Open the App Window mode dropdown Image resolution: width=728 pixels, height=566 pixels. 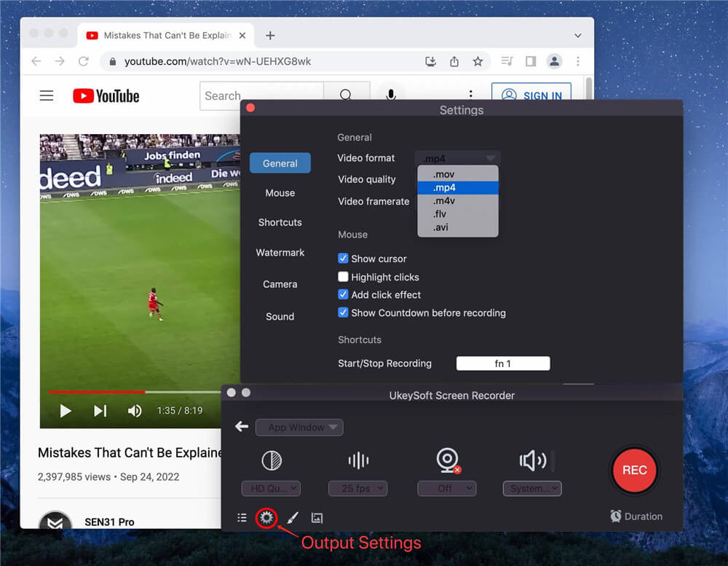point(299,427)
